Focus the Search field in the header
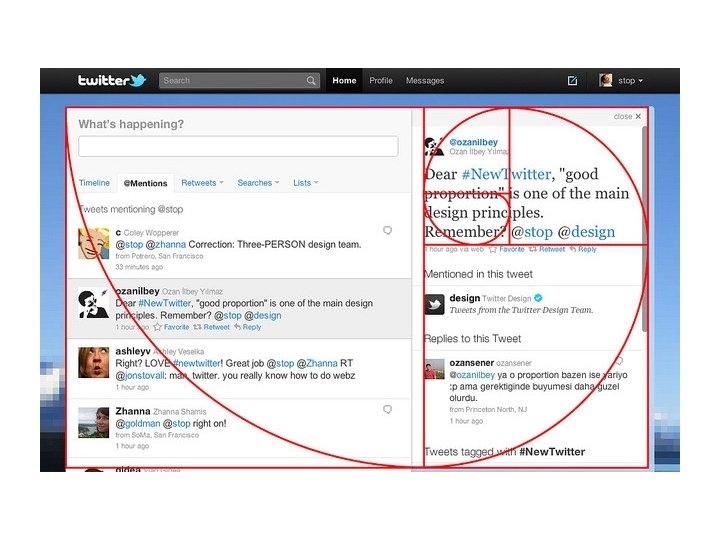 coord(239,80)
